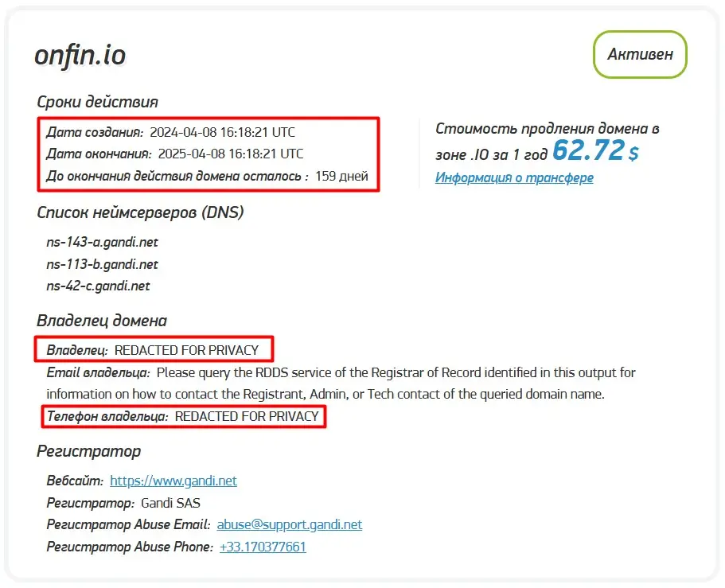
Task: Click the Телефон владельца redacted value
Action: tap(247, 416)
